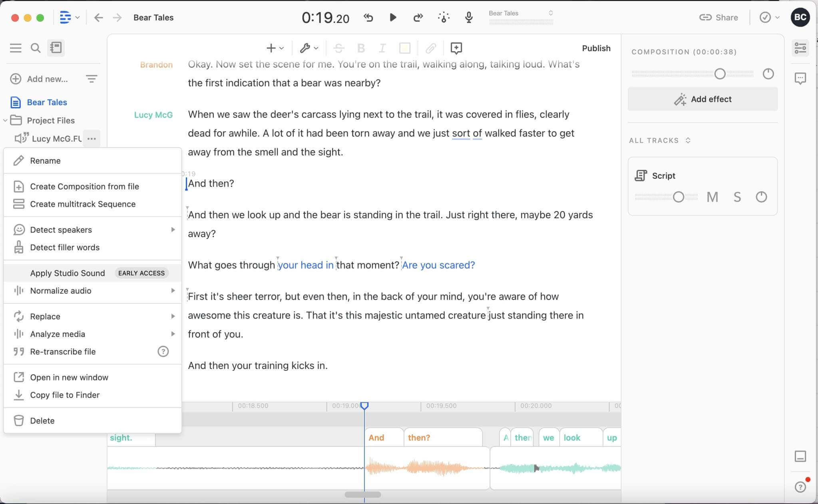This screenshot has height=504, width=818.
Task: Mute the Script track with M
Action: pyautogui.click(x=712, y=197)
